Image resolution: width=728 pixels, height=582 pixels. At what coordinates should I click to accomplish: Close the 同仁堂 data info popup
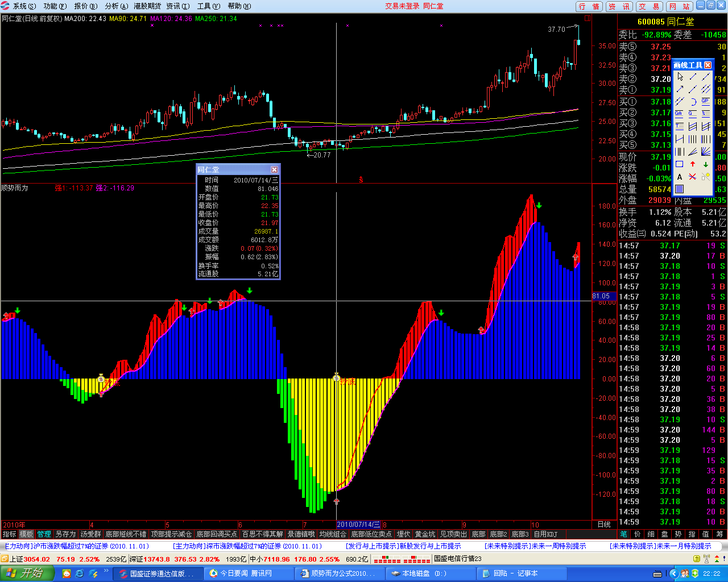274,169
